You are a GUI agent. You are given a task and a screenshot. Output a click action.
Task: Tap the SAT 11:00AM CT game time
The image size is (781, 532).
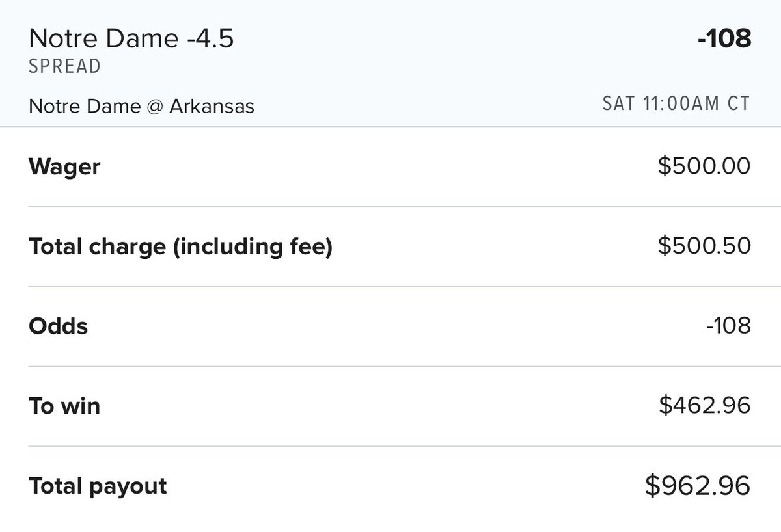676,103
